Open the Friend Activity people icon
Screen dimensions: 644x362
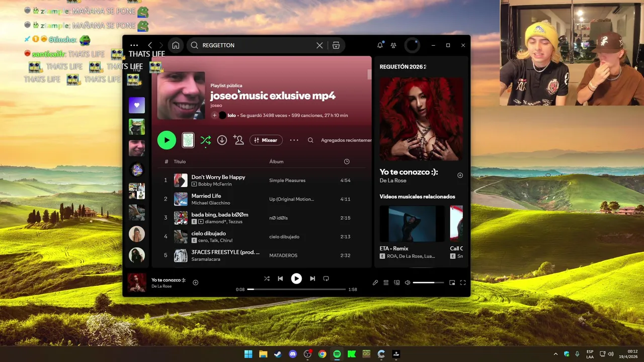393,45
